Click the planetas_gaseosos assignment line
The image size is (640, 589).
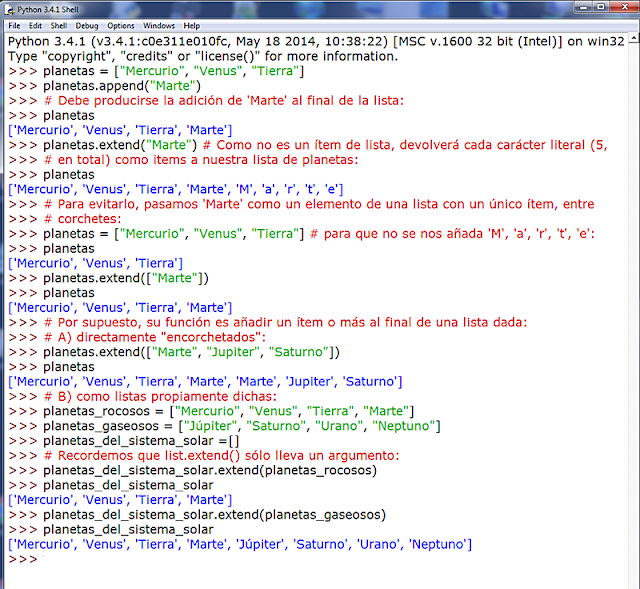point(224,426)
